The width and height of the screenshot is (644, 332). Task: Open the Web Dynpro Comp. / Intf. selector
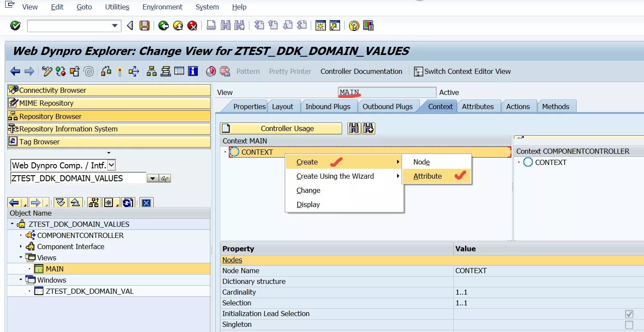click(x=111, y=165)
